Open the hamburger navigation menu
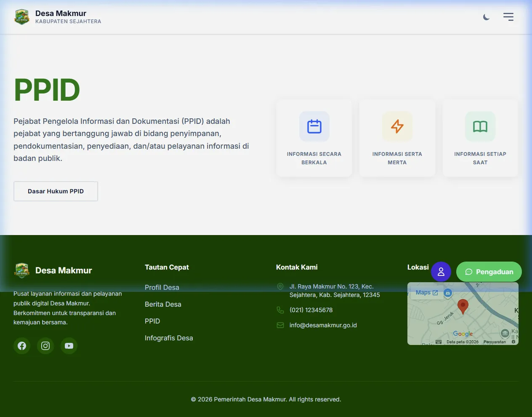This screenshot has width=532, height=417. 508,17
